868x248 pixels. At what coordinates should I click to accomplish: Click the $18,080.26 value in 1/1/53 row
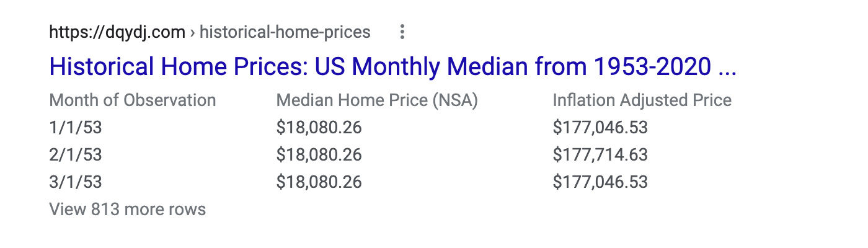pyautogui.click(x=319, y=128)
